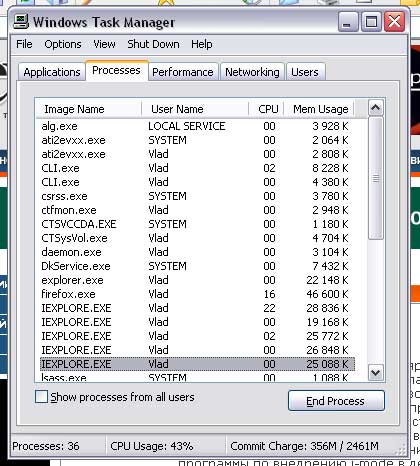This screenshot has width=420, height=466.
Task: Select IEXPLORE.EXE using 19 168 K
Action: point(197,322)
